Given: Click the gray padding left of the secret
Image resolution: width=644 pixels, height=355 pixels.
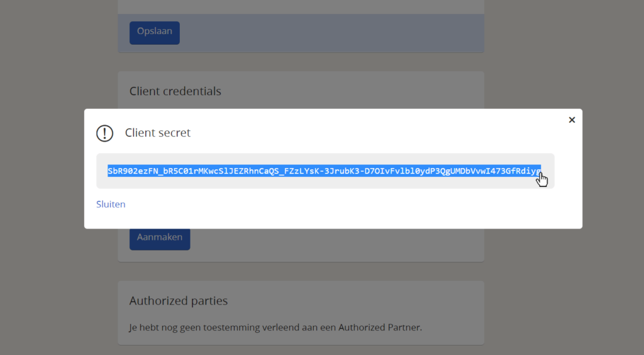Looking at the screenshot, I should [x=102, y=171].
